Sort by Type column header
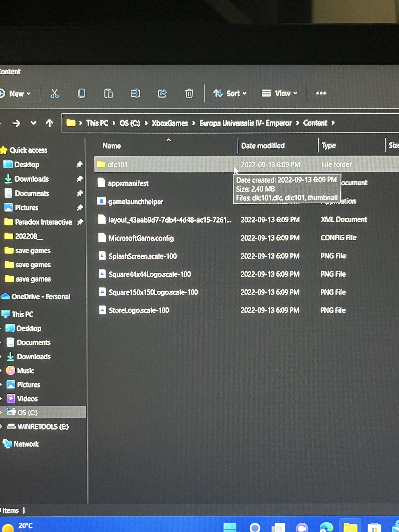 coord(329,146)
